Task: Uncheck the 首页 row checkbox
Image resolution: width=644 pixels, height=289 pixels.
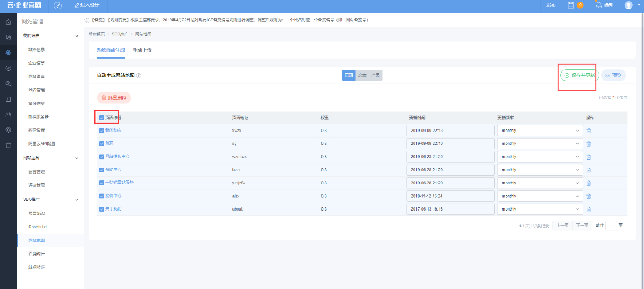Action: coord(101,143)
